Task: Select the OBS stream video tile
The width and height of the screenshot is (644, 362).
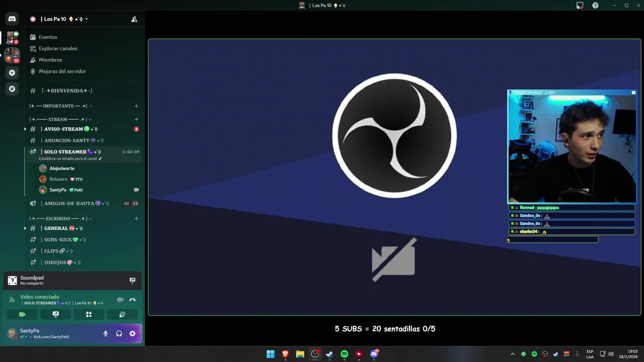Action: coord(394,177)
